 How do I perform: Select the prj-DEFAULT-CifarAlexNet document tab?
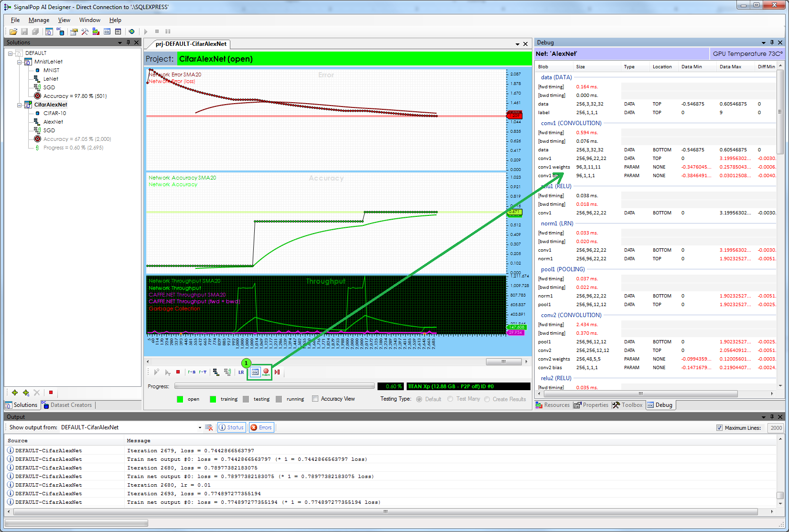pos(191,44)
